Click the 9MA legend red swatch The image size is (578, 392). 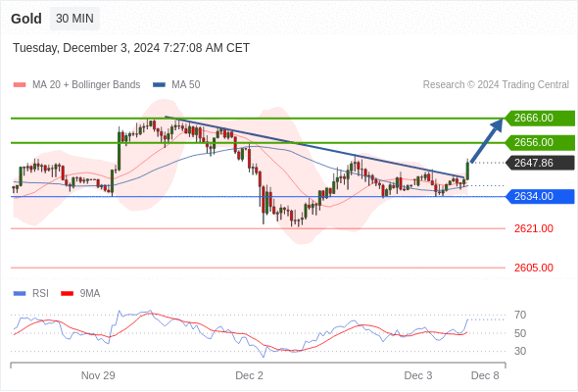(67, 294)
